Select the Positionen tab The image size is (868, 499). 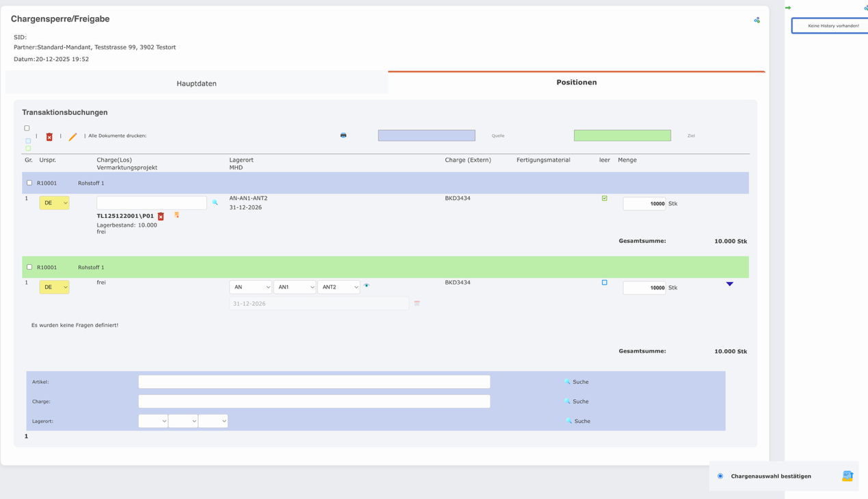point(576,82)
